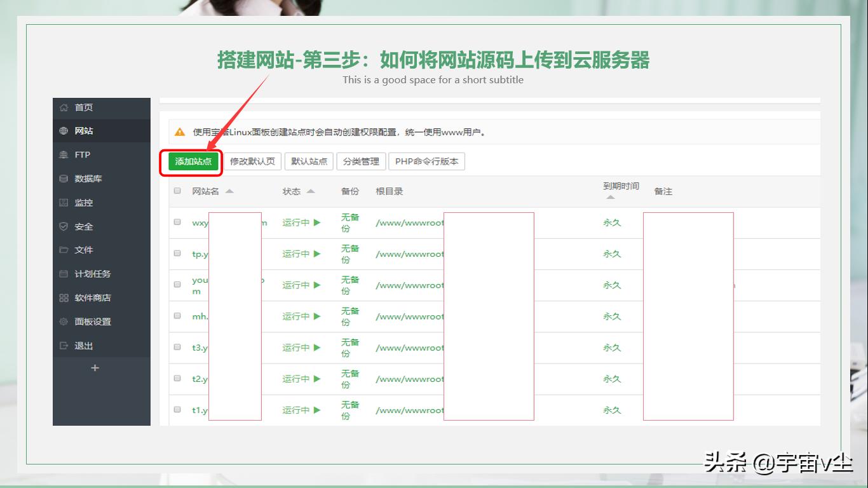Click the green 添加站点 button
Viewport: 868px width, 488px height.
pyautogui.click(x=191, y=161)
